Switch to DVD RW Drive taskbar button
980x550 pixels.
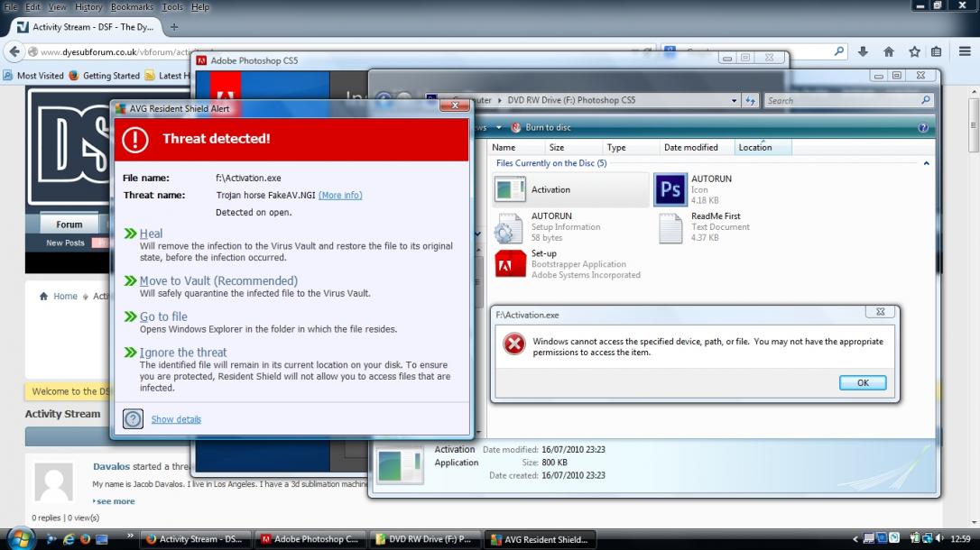tap(424, 539)
